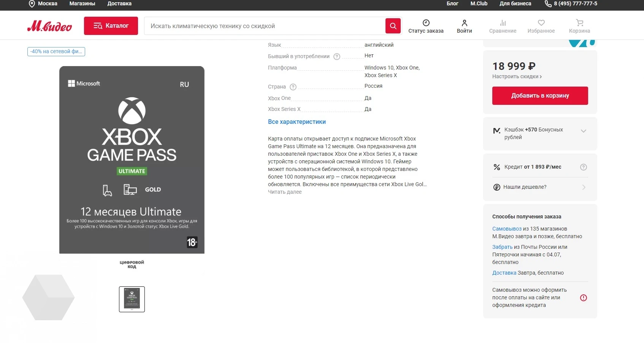This screenshot has height=343, width=644.
Task: Expand the Кэшбэк bonus rubles chevron
Action: click(x=584, y=131)
